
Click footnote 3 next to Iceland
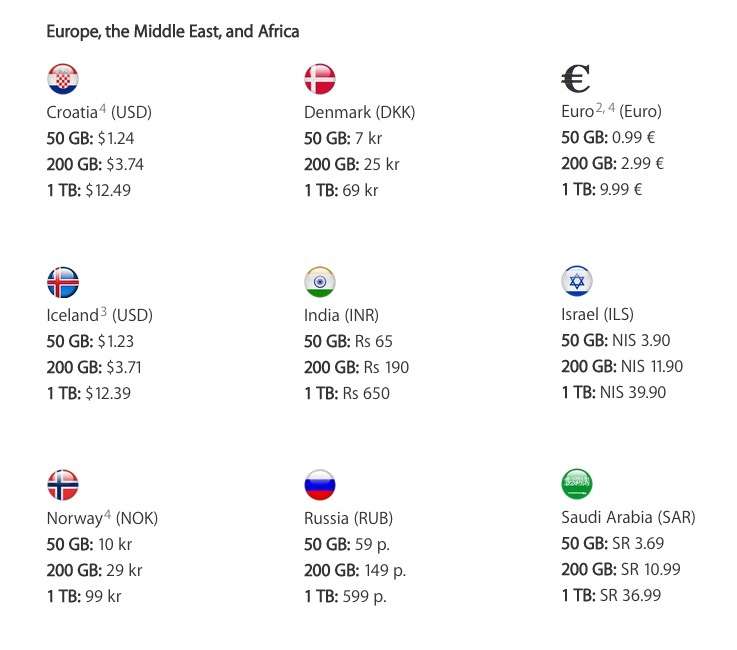(x=103, y=312)
